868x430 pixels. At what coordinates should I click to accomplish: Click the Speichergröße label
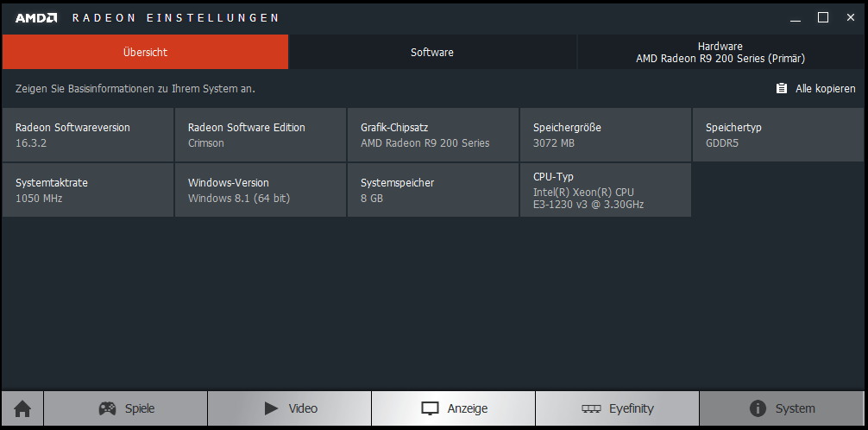click(567, 128)
